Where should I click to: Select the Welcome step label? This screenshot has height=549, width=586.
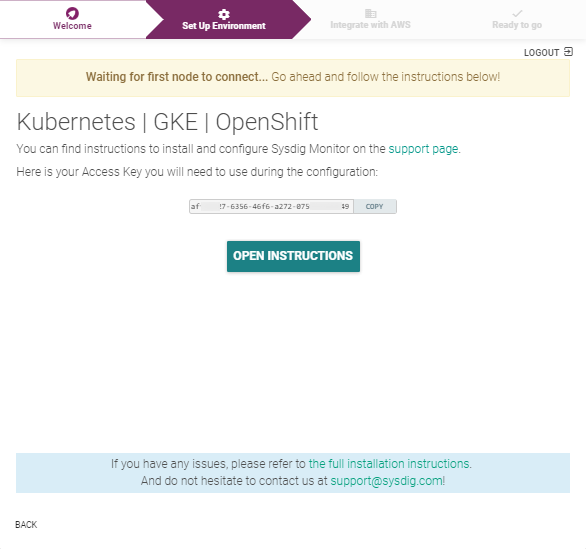pos(72,26)
